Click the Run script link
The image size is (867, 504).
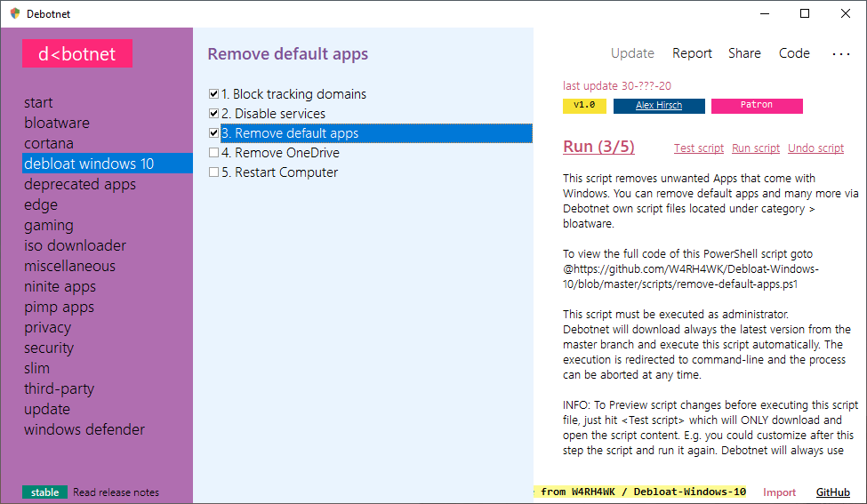coord(755,148)
